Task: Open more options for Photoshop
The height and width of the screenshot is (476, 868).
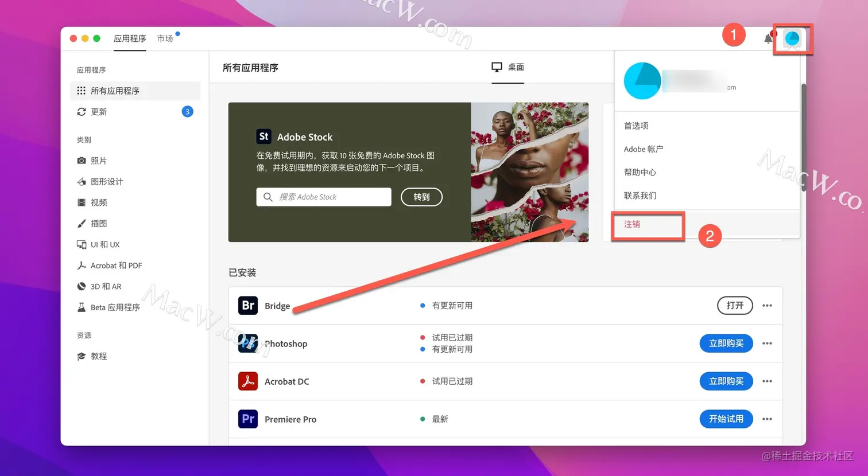Action: 767,344
